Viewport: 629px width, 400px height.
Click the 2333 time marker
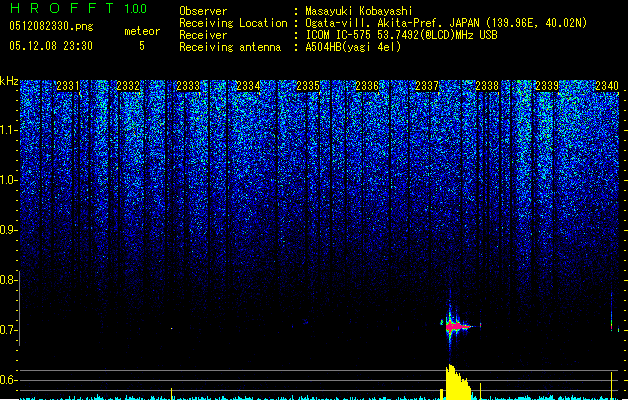click(188, 86)
